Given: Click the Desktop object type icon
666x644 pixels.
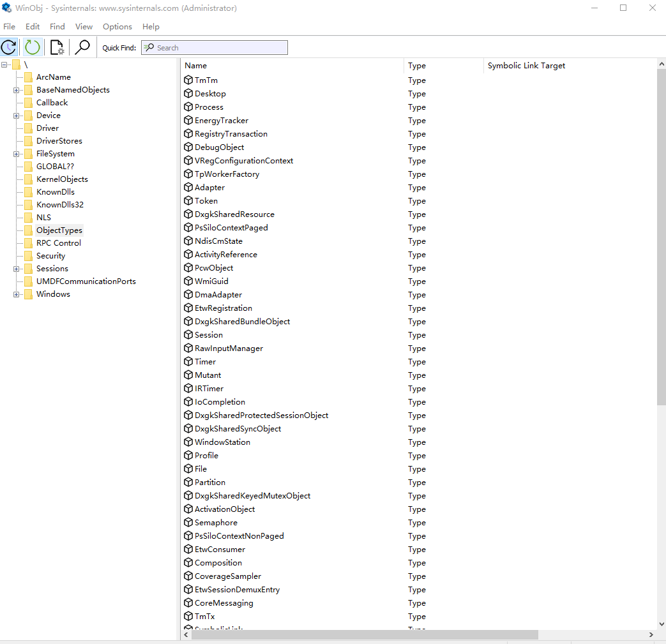Looking at the screenshot, I should [x=188, y=93].
